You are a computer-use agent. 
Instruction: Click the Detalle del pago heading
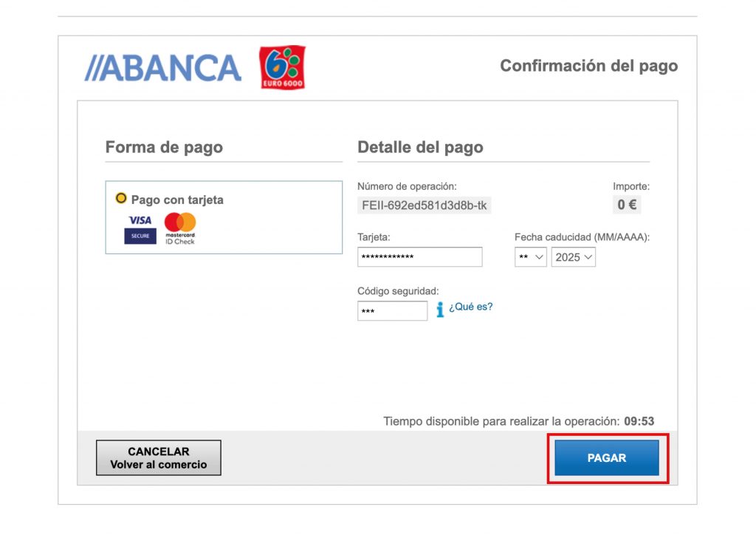pos(420,147)
